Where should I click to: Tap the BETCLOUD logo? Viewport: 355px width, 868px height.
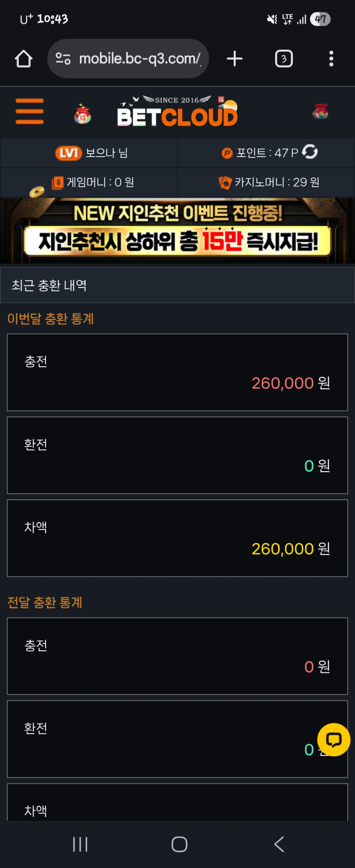click(177, 112)
